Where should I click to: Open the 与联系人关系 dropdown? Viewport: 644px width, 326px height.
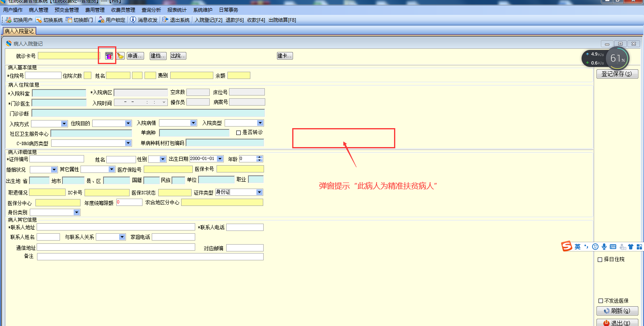122,237
